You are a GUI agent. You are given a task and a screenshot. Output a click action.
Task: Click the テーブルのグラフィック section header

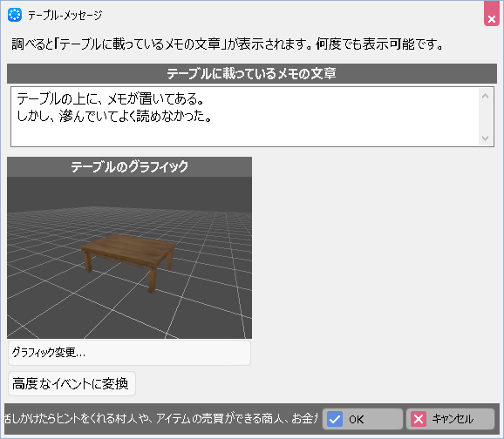click(x=129, y=166)
